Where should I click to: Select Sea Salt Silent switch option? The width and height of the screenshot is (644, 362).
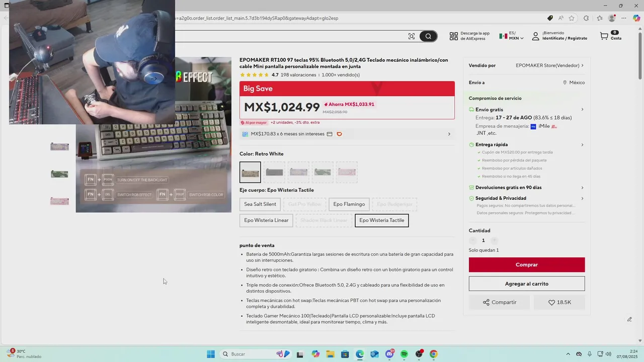pyautogui.click(x=260, y=204)
